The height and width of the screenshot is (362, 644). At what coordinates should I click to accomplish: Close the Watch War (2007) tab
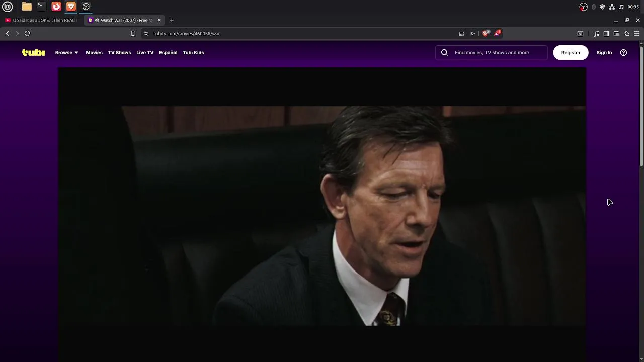(159, 20)
